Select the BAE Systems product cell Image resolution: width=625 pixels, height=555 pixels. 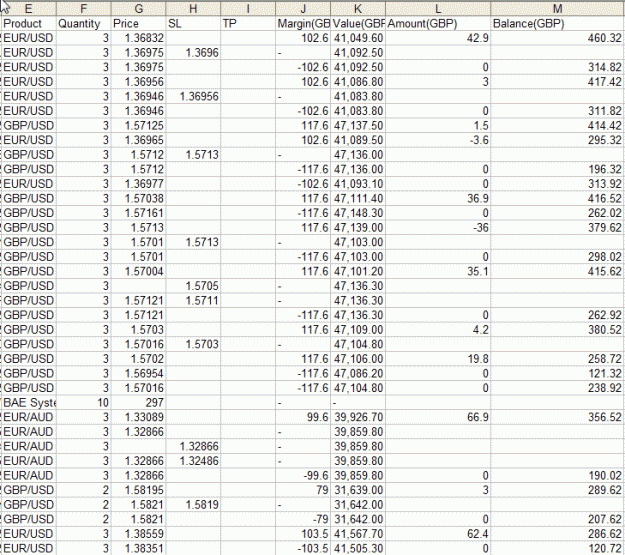pyautogui.click(x=29, y=403)
